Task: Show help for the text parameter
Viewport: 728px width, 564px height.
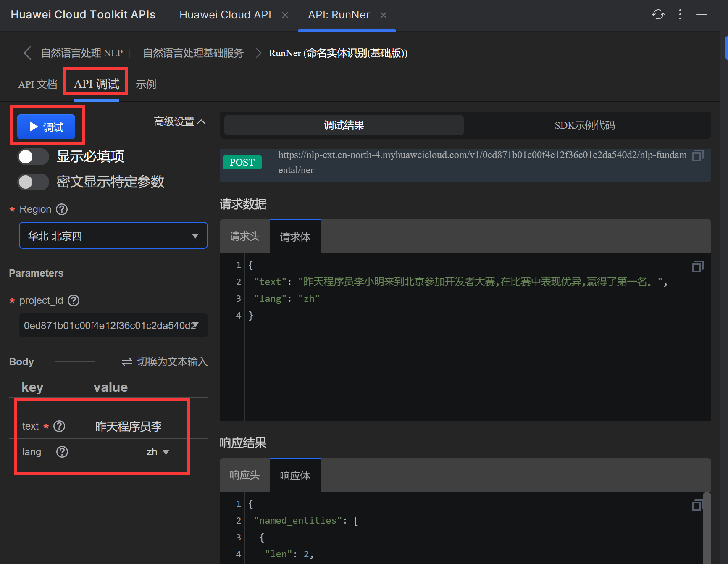Action: tap(59, 426)
